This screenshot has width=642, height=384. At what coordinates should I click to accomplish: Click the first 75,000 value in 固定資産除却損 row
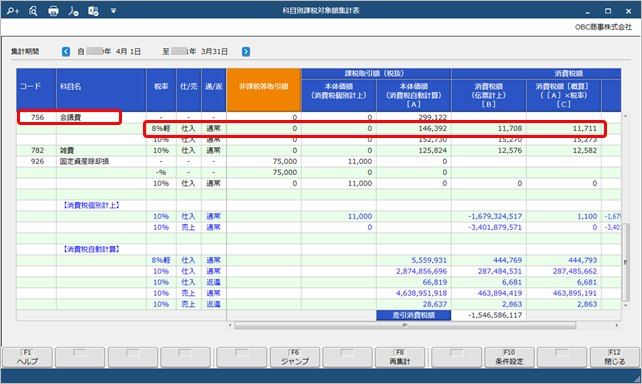click(x=285, y=162)
